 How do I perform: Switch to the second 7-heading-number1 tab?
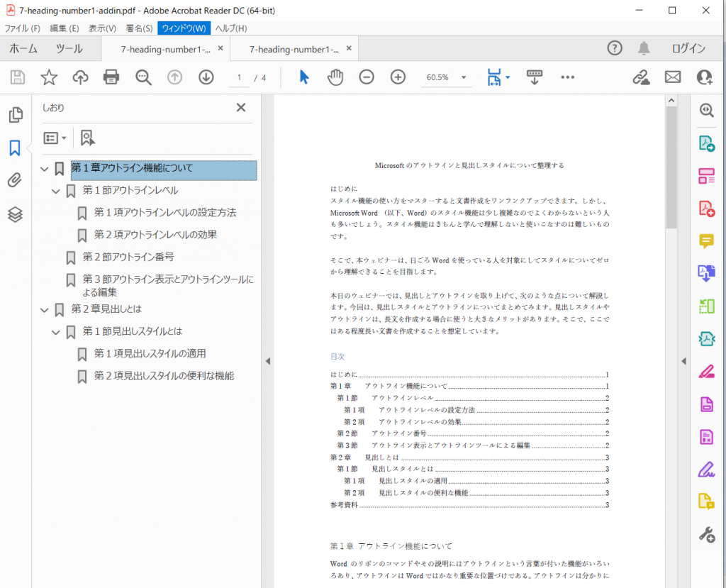(293, 48)
